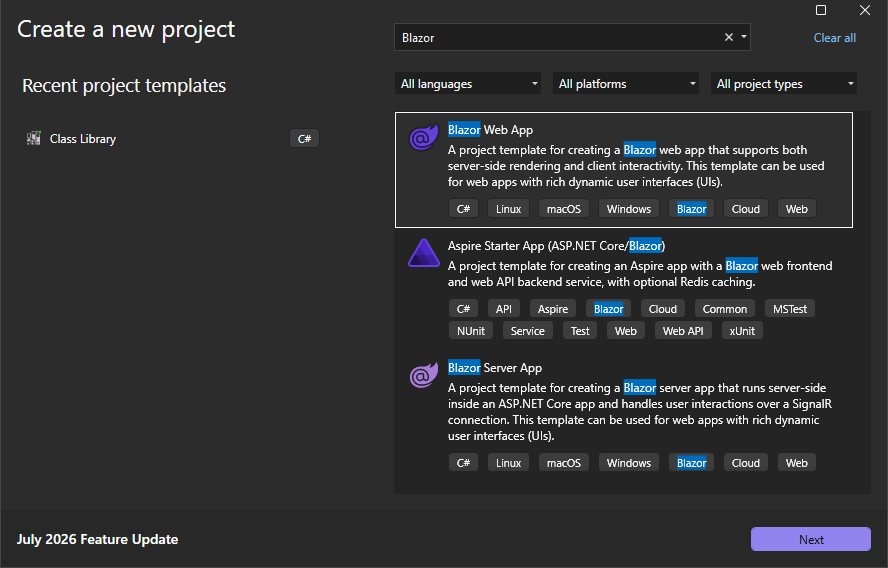888x568 pixels.
Task: Click the C# tag beside Class Library
Action: point(305,139)
